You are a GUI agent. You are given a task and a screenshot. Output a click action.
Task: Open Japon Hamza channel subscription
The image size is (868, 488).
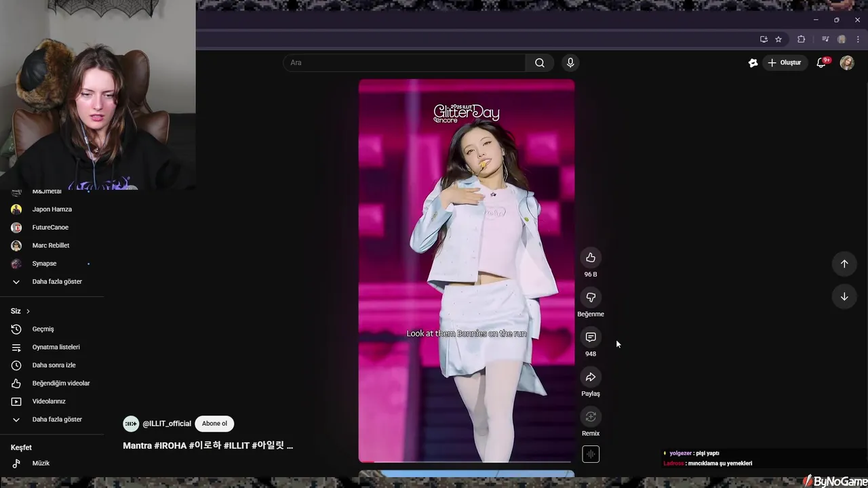(52, 209)
